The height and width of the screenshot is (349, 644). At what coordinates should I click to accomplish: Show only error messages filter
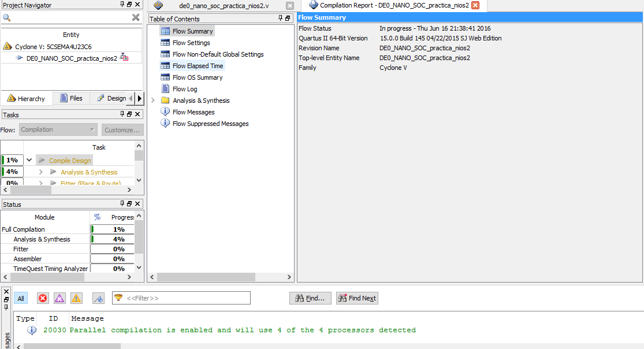click(x=43, y=298)
